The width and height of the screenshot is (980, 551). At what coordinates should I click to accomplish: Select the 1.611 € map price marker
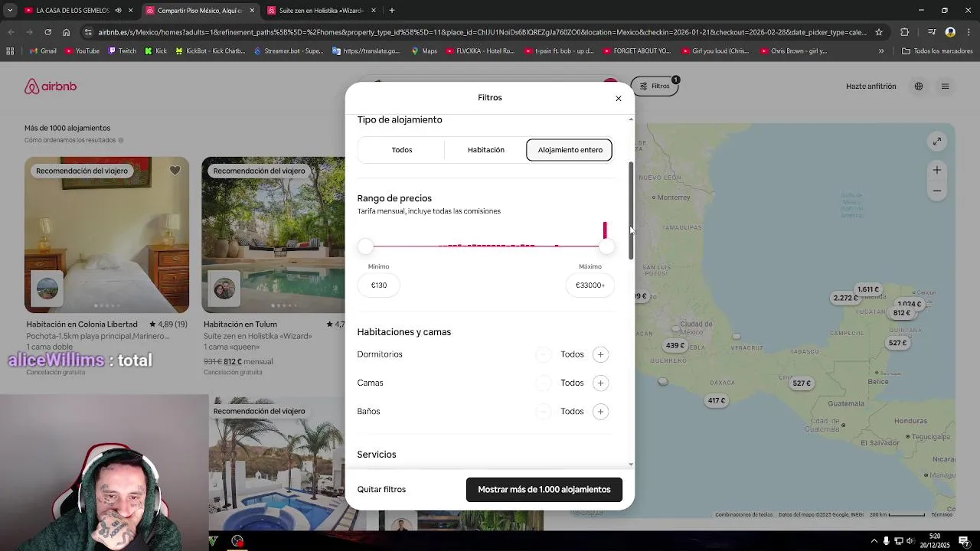tap(868, 289)
